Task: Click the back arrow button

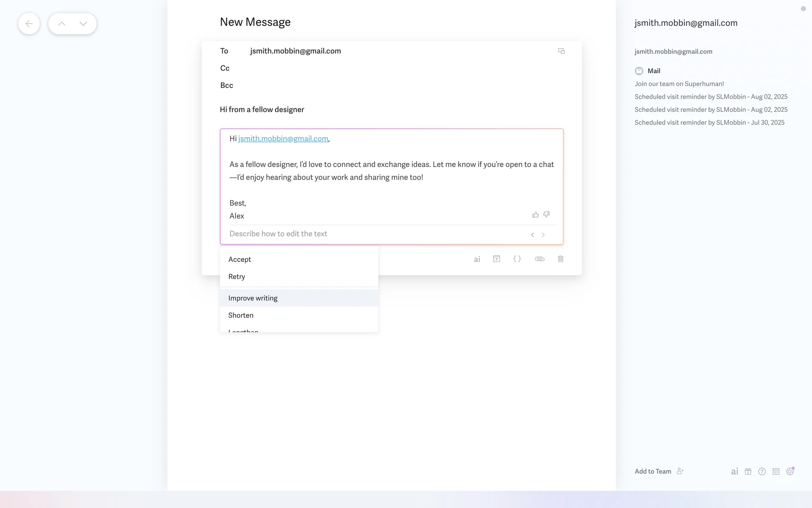Action: click(x=29, y=24)
